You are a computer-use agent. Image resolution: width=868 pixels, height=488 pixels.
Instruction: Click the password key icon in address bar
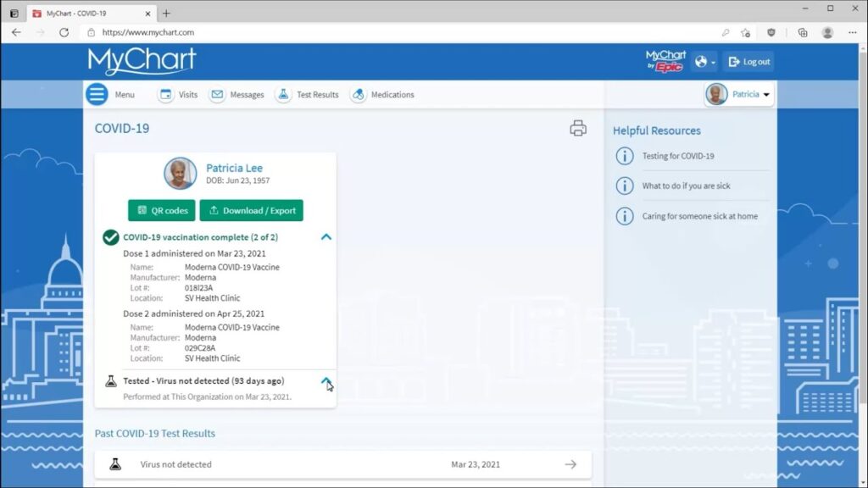[x=726, y=33]
